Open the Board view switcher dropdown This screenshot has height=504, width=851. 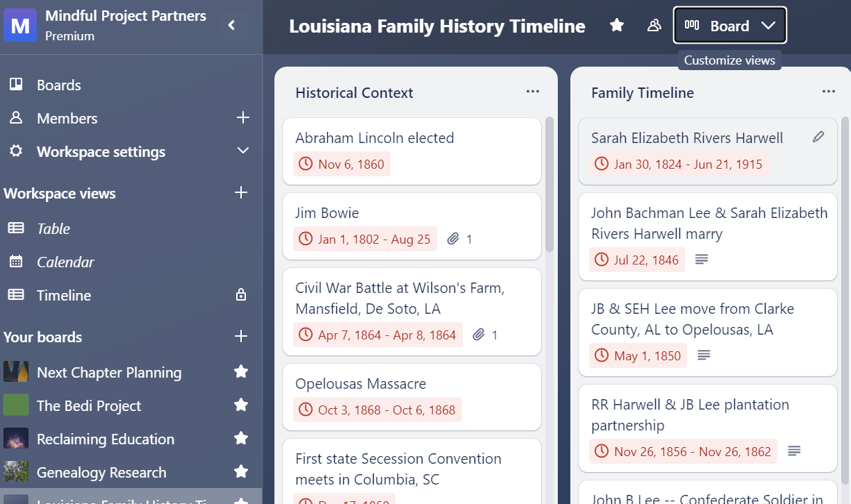pos(729,25)
